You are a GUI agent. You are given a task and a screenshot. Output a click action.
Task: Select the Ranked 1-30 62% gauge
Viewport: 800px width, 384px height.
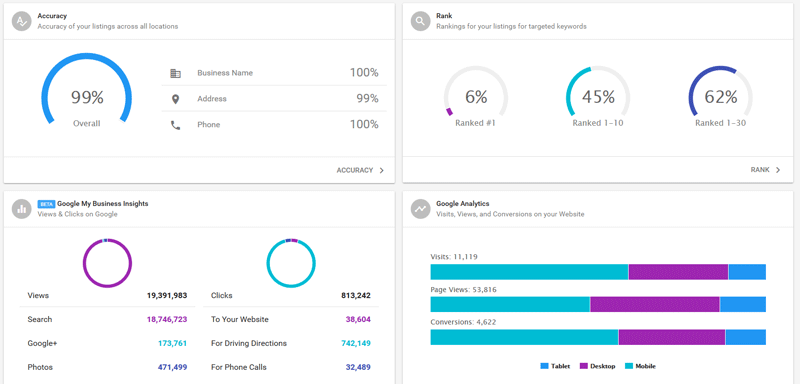[720, 97]
